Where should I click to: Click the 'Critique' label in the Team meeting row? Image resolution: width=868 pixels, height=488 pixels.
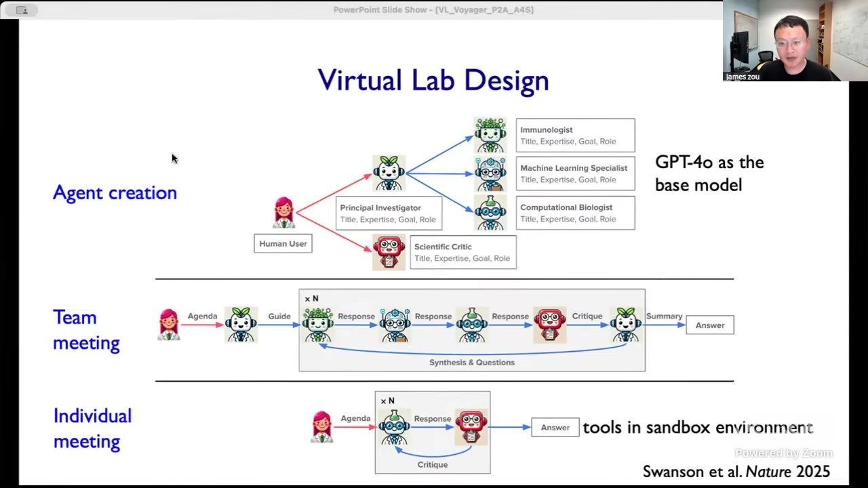click(x=587, y=316)
